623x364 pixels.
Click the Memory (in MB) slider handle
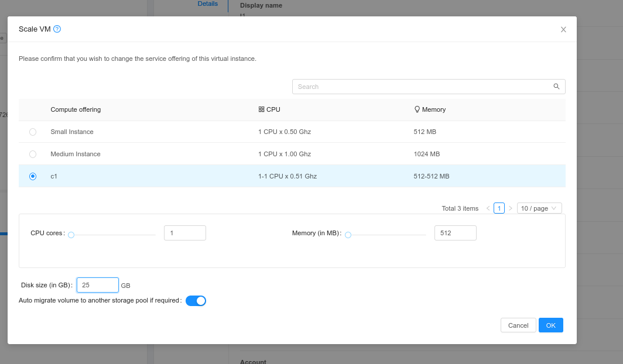[x=348, y=235]
